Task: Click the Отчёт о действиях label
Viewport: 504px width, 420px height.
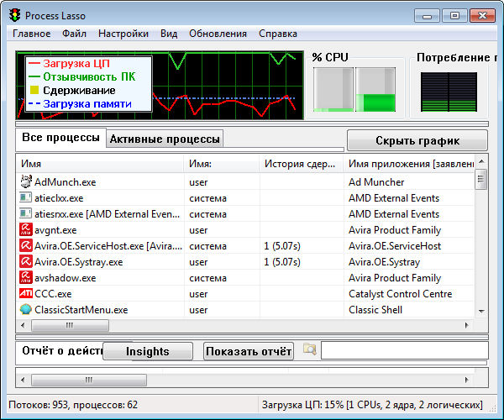Action: click(x=62, y=350)
